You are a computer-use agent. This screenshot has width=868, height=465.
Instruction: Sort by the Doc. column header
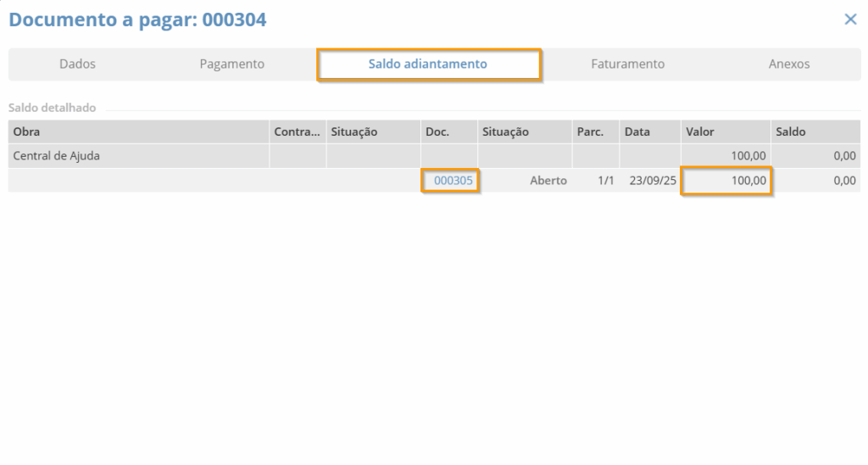coord(437,132)
